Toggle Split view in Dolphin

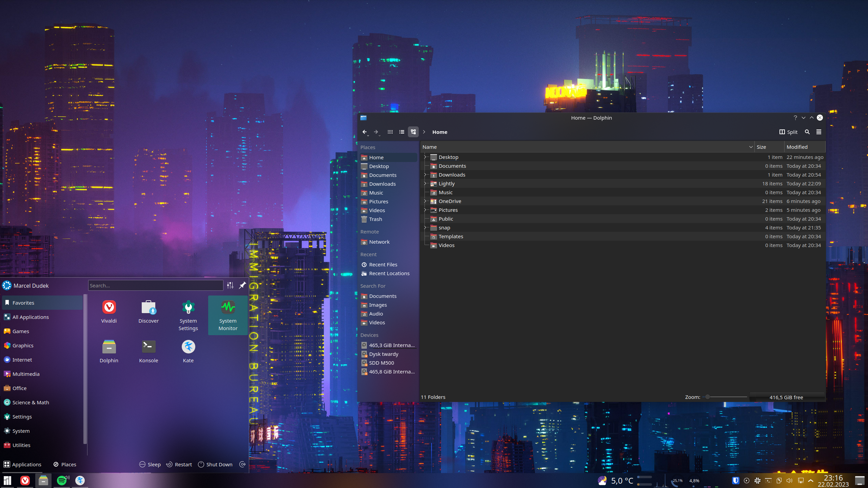(788, 132)
